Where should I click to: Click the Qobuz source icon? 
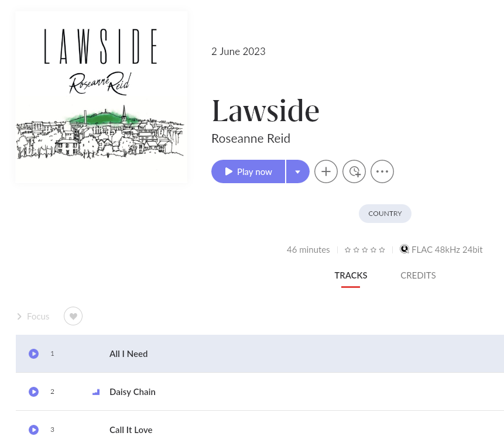click(x=404, y=249)
